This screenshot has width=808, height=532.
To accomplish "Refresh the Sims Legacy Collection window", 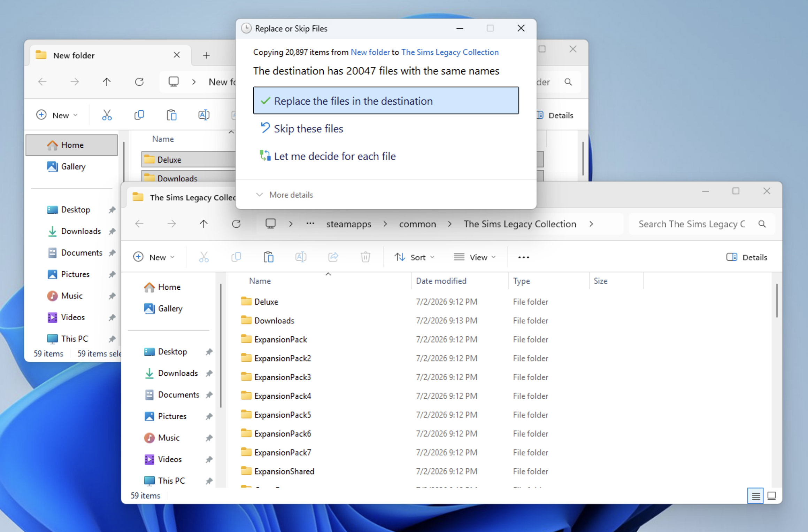I will point(236,224).
